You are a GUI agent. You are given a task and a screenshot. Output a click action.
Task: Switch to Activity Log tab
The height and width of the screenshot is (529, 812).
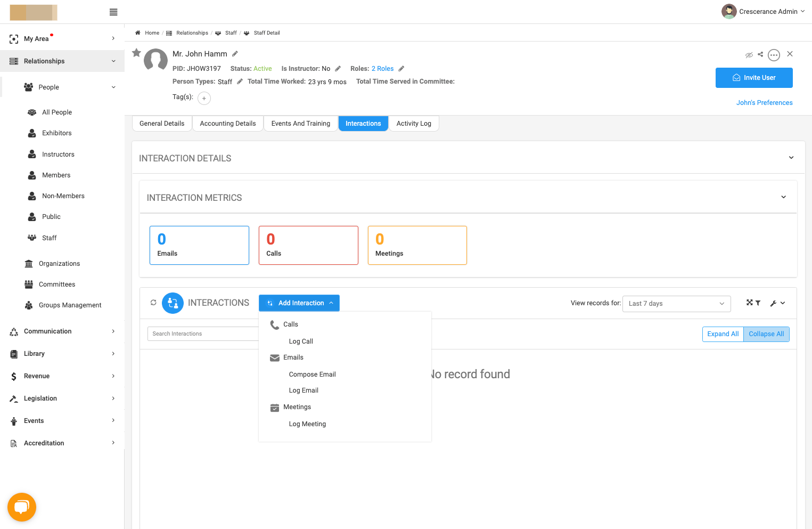(414, 124)
